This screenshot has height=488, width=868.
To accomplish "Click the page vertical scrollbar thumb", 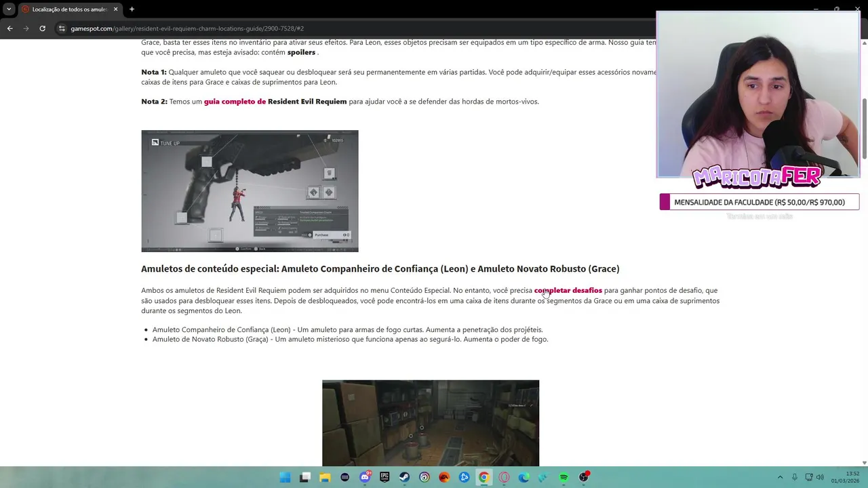I will pos(864,129).
